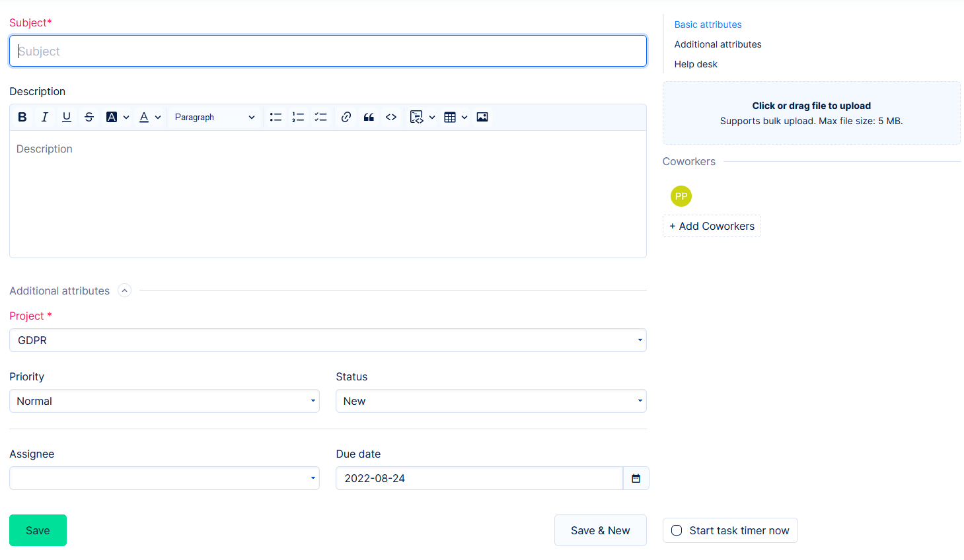This screenshot has width=964, height=560.
Task: Apply italic formatting in editor
Action: [44, 117]
